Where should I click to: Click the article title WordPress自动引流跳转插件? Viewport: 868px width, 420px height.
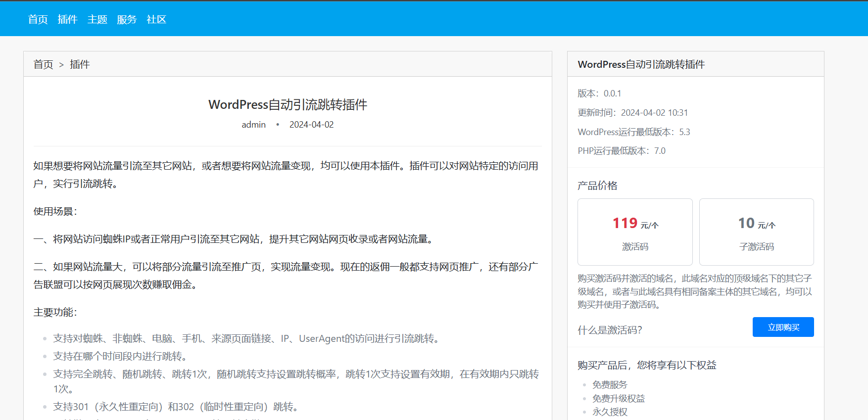pos(288,104)
